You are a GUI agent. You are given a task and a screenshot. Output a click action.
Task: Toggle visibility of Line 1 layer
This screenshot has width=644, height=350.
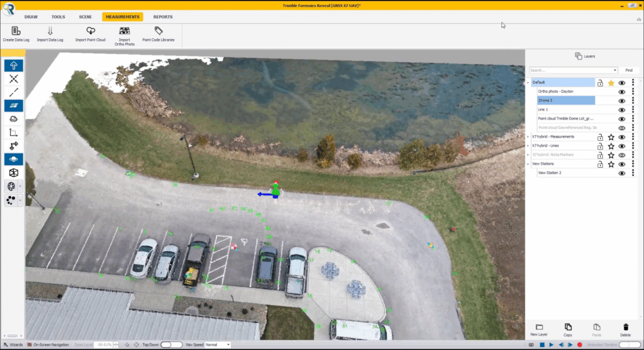click(621, 109)
